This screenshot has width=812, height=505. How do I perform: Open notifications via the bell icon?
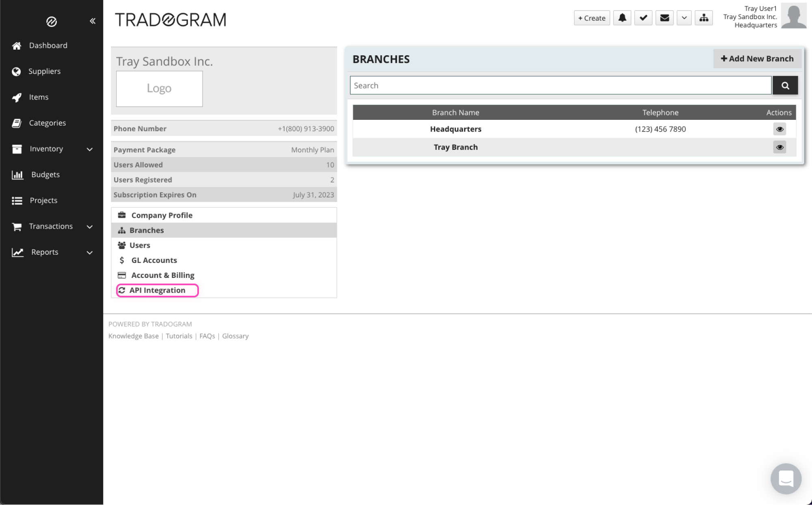coord(622,18)
